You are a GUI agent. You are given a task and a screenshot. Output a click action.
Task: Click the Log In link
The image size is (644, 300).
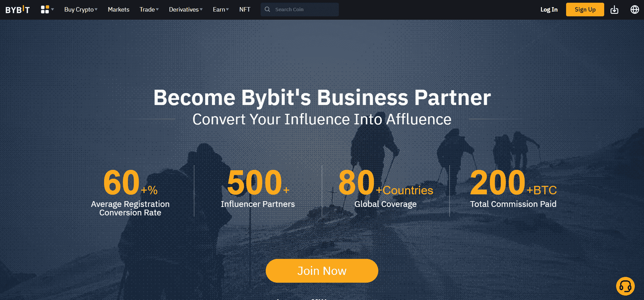pyautogui.click(x=549, y=10)
